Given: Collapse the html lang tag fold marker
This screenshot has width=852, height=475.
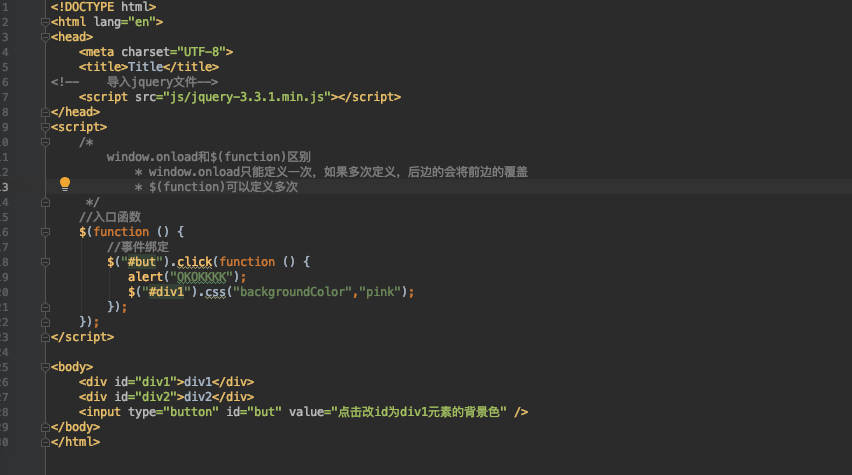Looking at the screenshot, I should coord(46,22).
